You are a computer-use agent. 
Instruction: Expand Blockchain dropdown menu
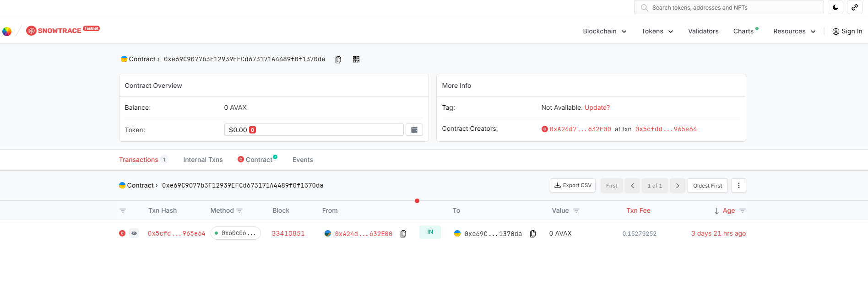coord(604,31)
